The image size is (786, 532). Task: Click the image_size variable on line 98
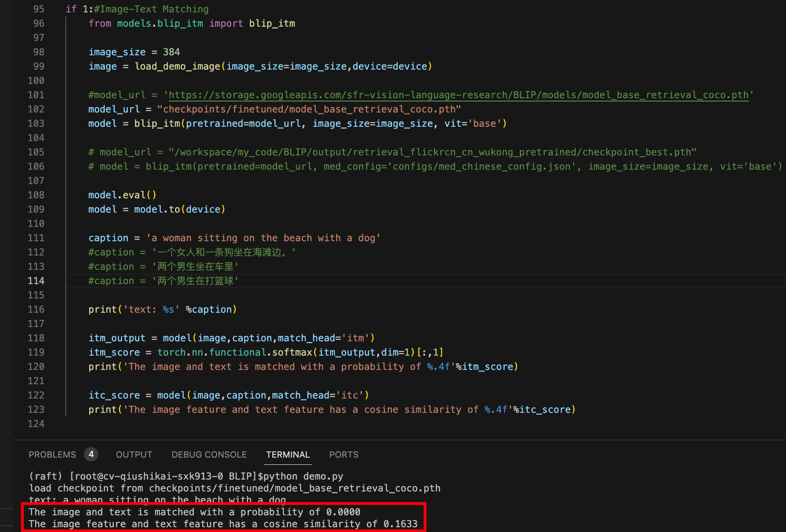pos(117,51)
